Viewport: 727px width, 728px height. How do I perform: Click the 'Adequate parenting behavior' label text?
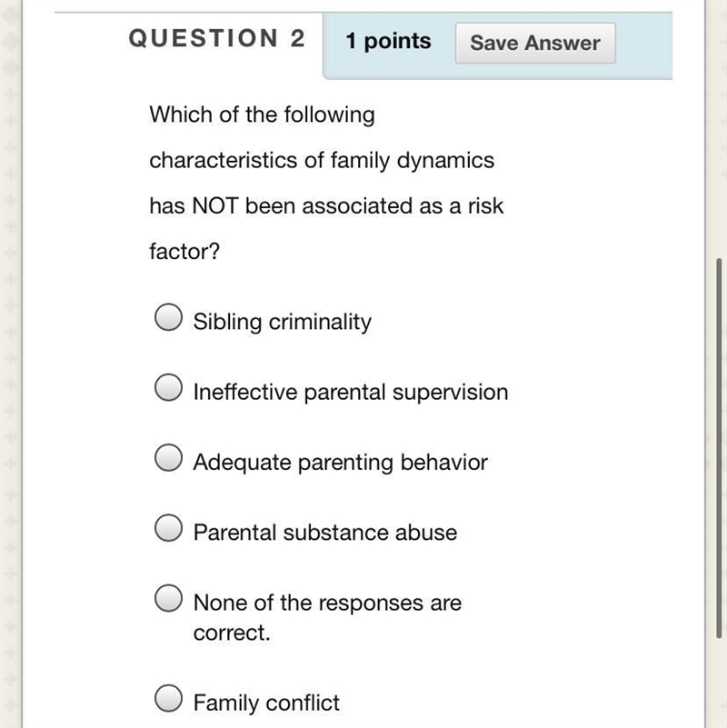click(340, 463)
